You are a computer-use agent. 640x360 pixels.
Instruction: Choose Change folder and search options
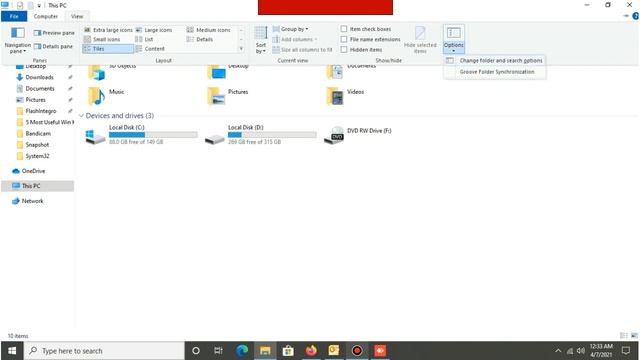(x=495, y=60)
